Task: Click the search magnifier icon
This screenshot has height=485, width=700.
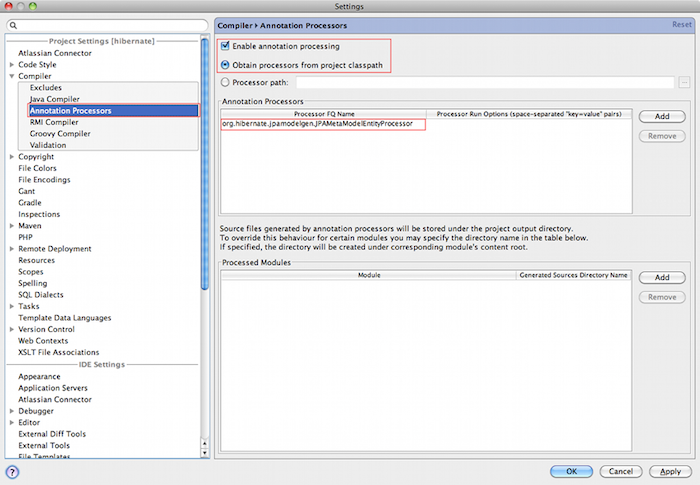Action: [14, 24]
